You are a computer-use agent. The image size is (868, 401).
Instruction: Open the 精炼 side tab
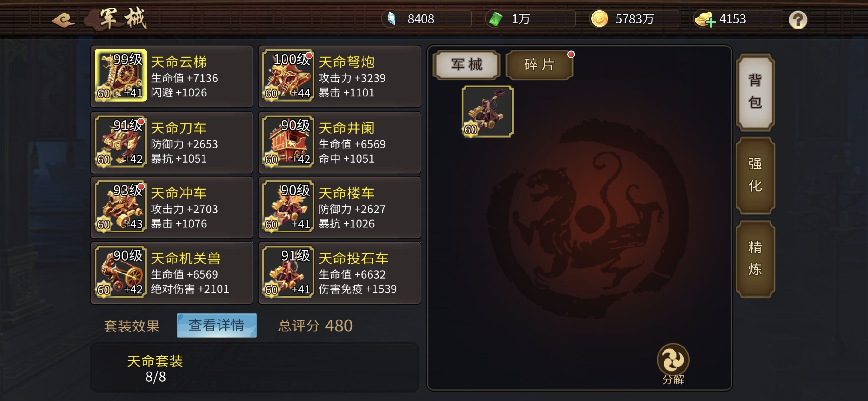tap(755, 259)
